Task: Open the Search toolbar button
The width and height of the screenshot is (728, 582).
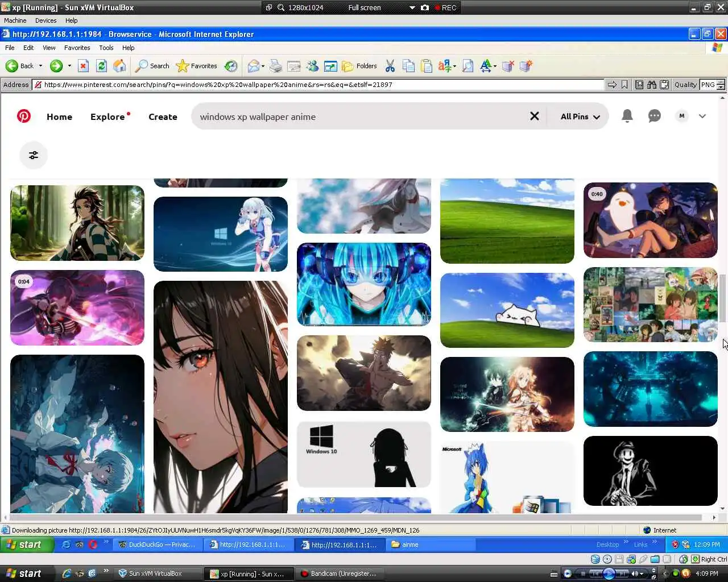Action: pos(152,66)
